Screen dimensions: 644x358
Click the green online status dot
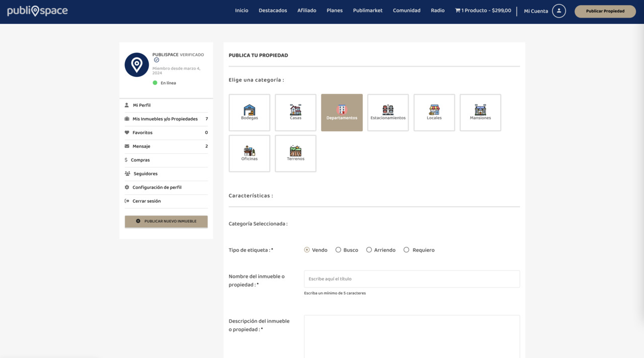(x=155, y=82)
